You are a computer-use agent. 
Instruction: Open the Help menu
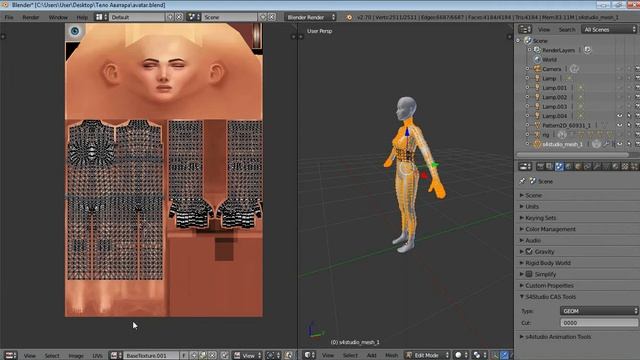click(82, 17)
